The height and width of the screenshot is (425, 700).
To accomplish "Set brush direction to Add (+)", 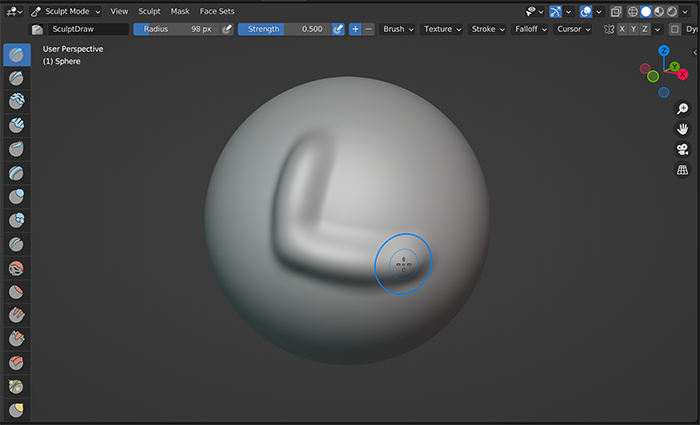I will click(x=355, y=29).
